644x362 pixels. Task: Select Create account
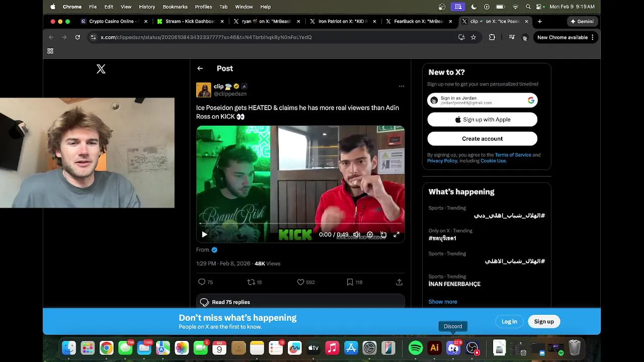pyautogui.click(x=482, y=139)
